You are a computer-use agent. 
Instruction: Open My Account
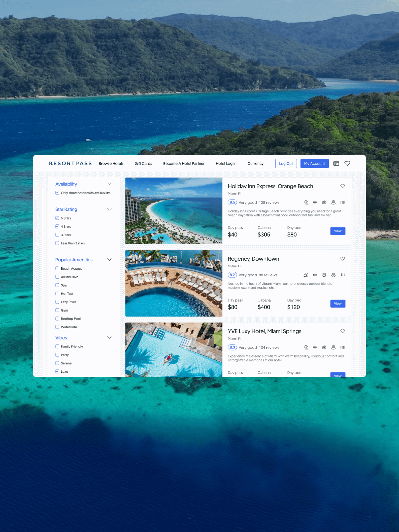tap(315, 164)
